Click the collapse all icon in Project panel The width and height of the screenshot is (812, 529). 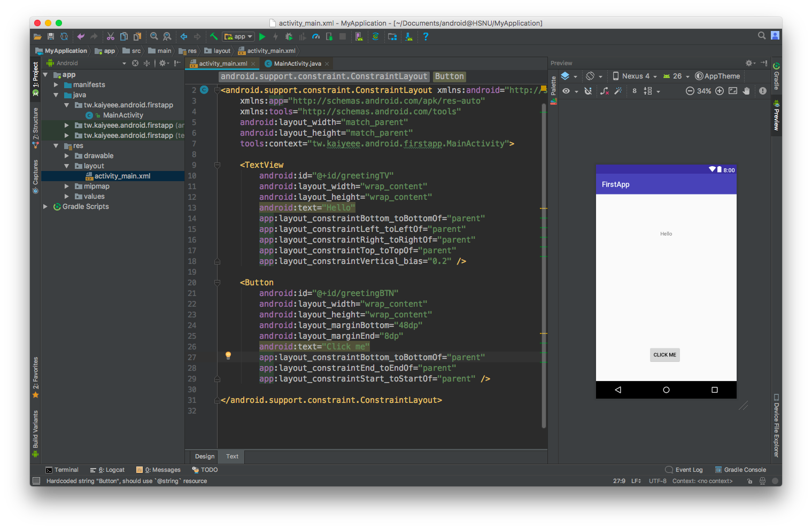[146, 63]
